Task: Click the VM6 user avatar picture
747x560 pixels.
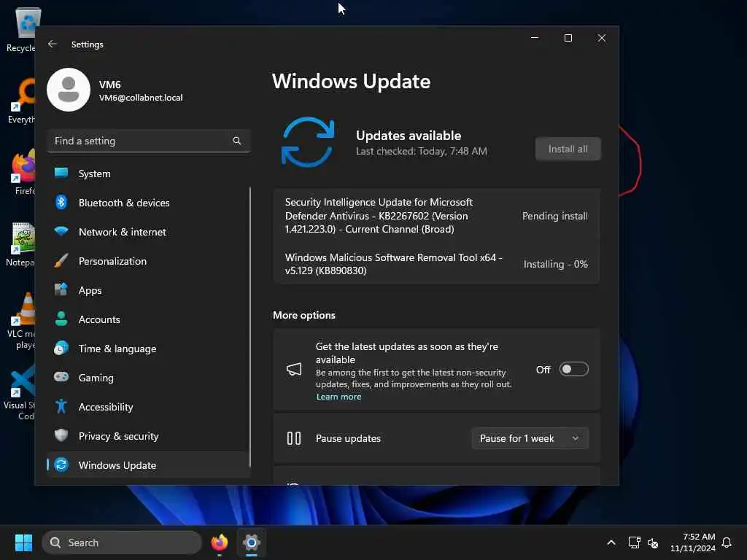Action: [69, 90]
